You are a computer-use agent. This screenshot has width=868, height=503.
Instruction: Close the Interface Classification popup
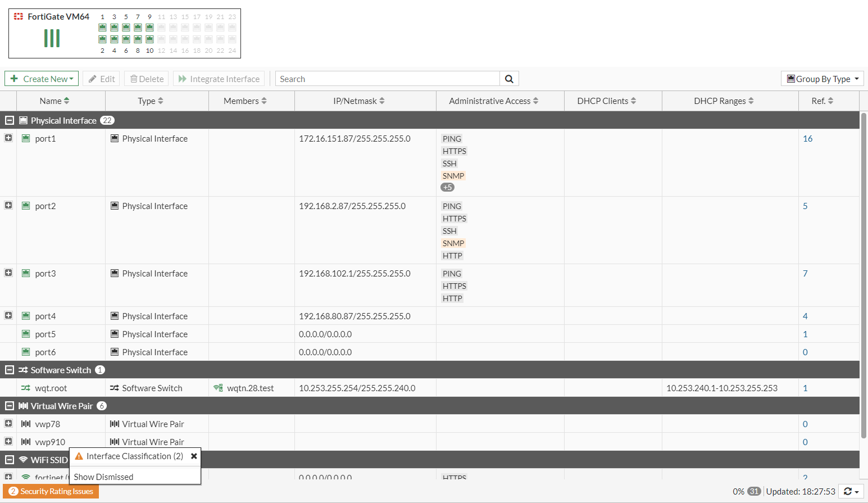click(x=194, y=456)
